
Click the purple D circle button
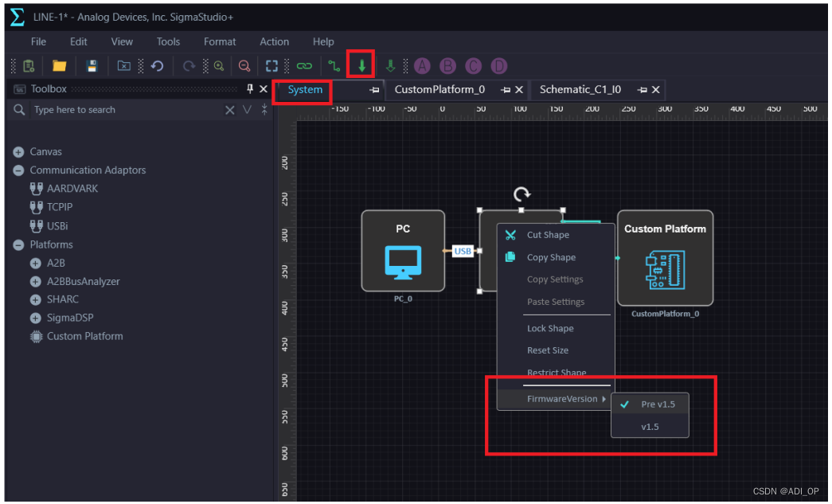[x=498, y=66]
